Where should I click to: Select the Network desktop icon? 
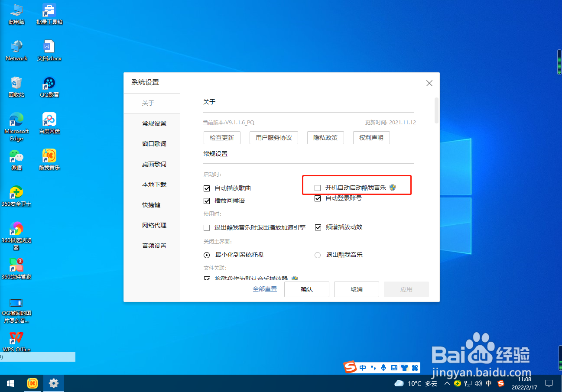tap(16, 50)
